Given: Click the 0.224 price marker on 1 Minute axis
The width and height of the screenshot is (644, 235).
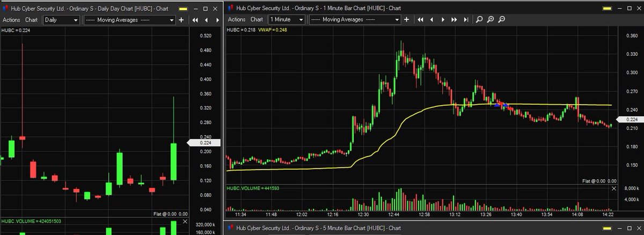Looking at the screenshot, I should [631, 120].
